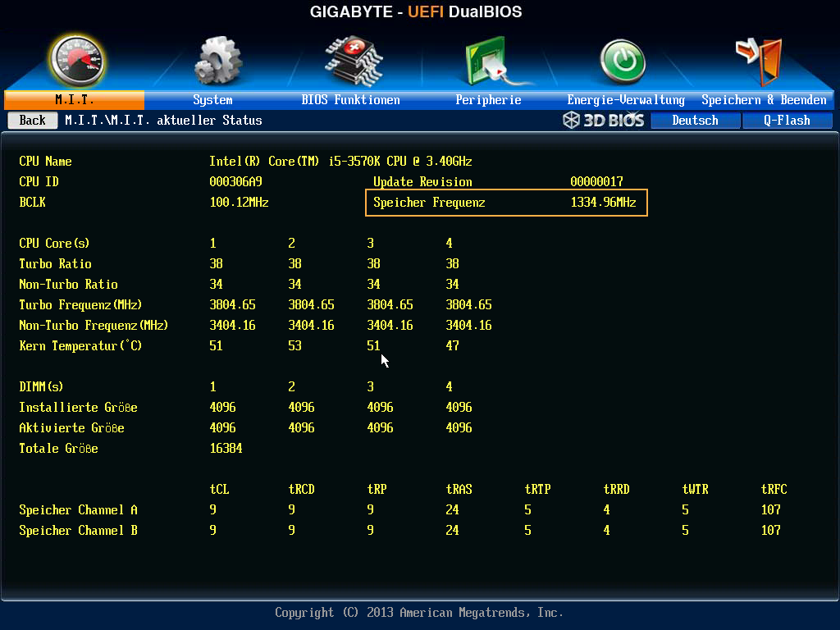Image resolution: width=840 pixels, height=630 pixels.
Task: Click the tRAS column header
Action: coord(459,489)
